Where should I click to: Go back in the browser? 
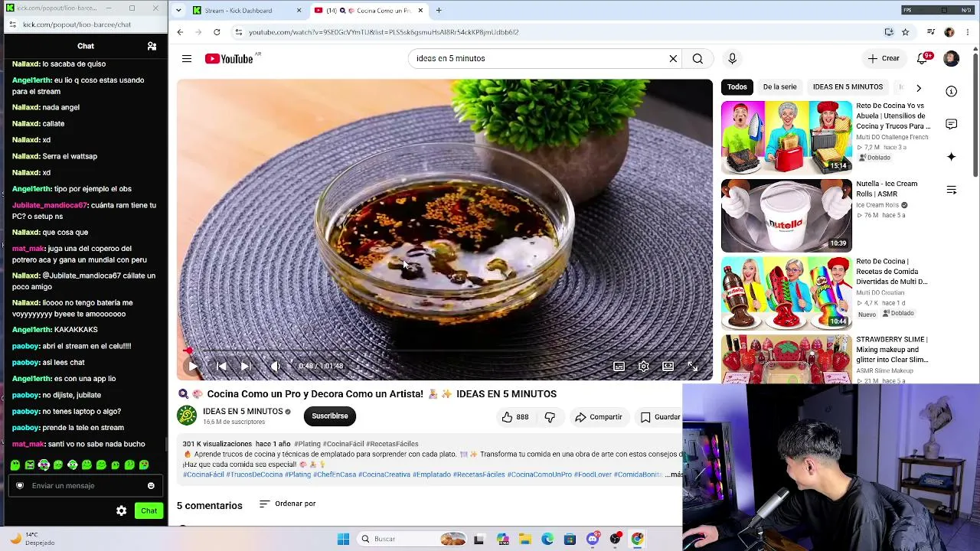click(x=180, y=32)
